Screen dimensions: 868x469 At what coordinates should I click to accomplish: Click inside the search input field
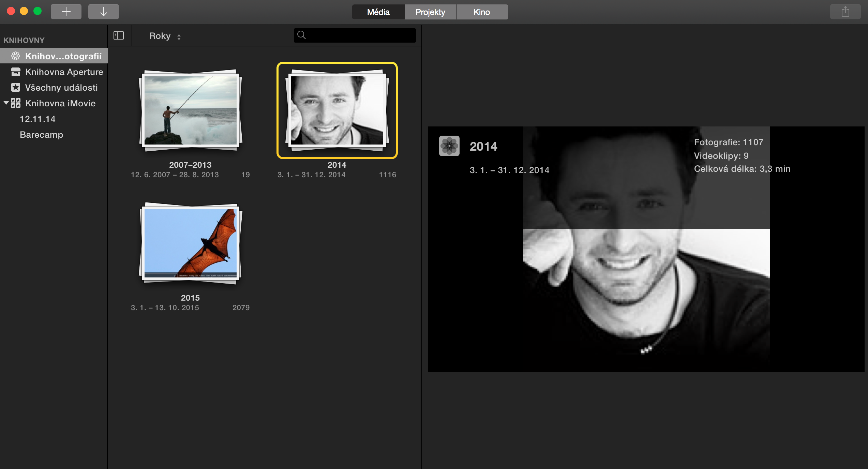pos(360,35)
